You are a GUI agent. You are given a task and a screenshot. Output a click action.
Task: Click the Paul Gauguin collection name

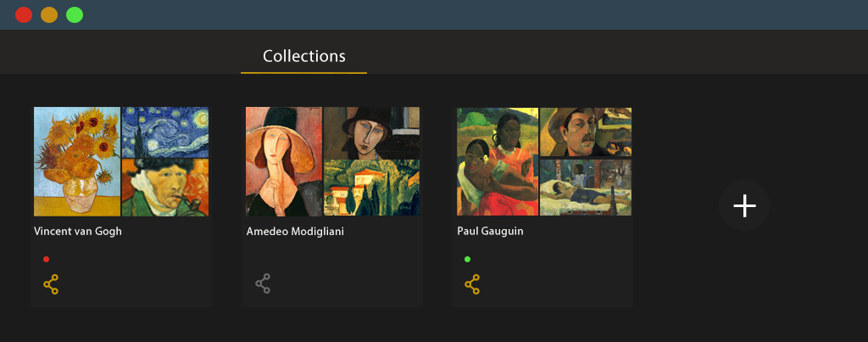[491, 231]
